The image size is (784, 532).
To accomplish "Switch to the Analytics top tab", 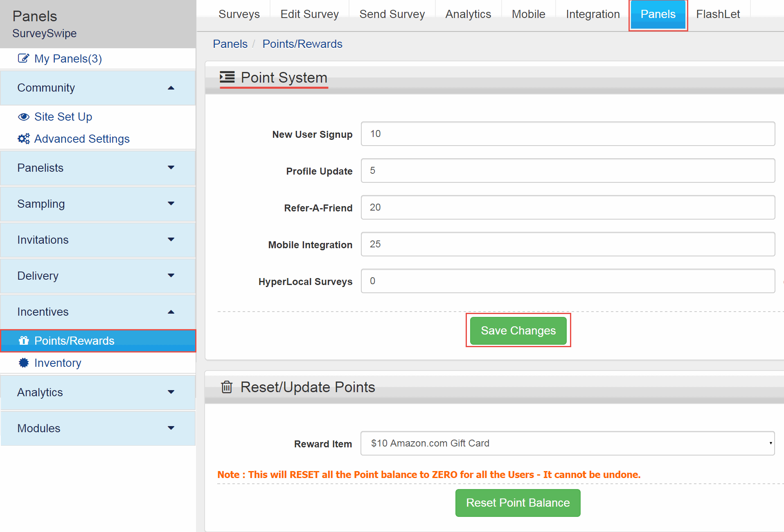I will tap(468, 14).
